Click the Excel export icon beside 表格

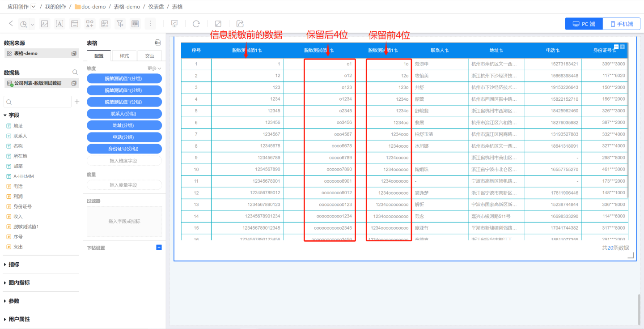(x=157, y=43)
